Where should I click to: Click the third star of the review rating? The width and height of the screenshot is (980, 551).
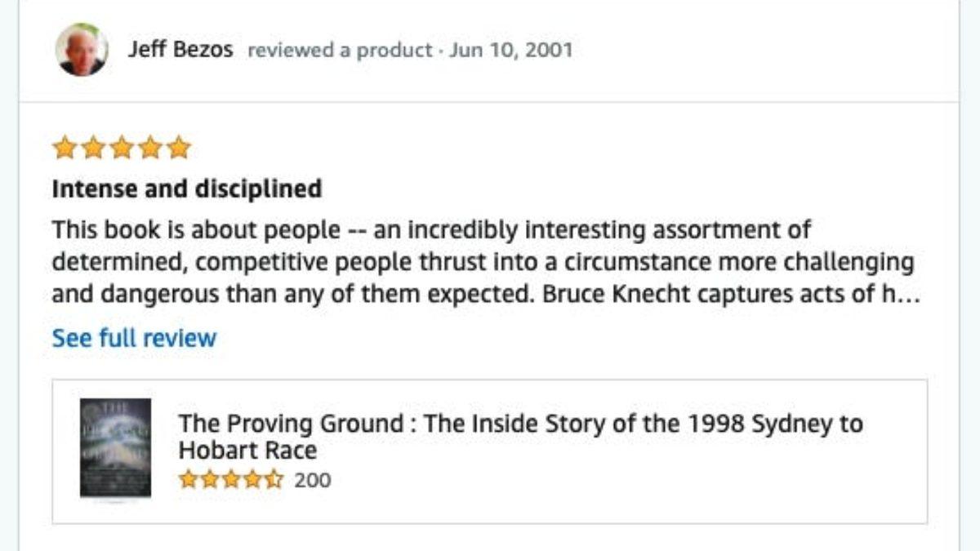(121, 148)
